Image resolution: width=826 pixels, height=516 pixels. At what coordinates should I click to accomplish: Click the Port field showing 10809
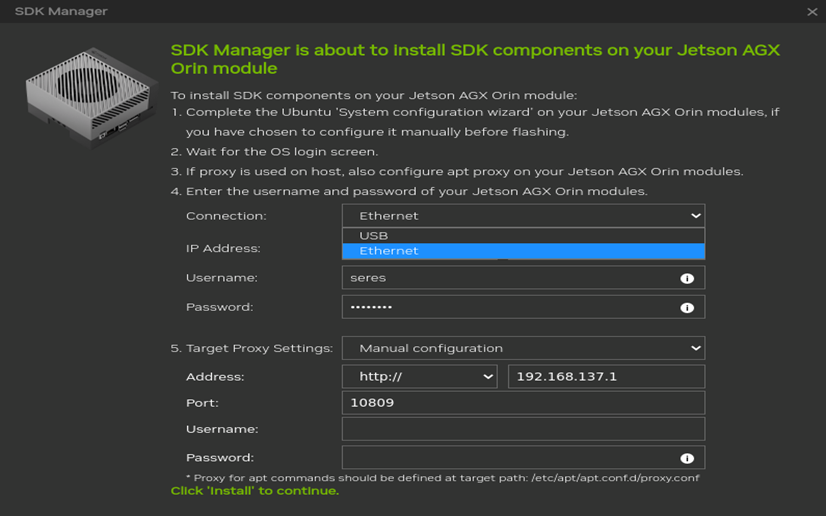click(x=523, y=403)
